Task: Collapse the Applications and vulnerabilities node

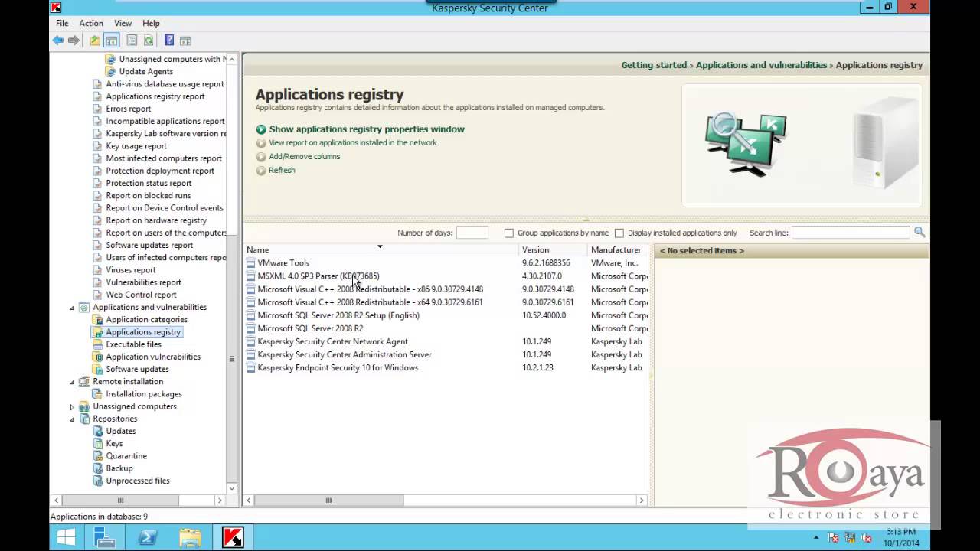Action: point(72,308)
